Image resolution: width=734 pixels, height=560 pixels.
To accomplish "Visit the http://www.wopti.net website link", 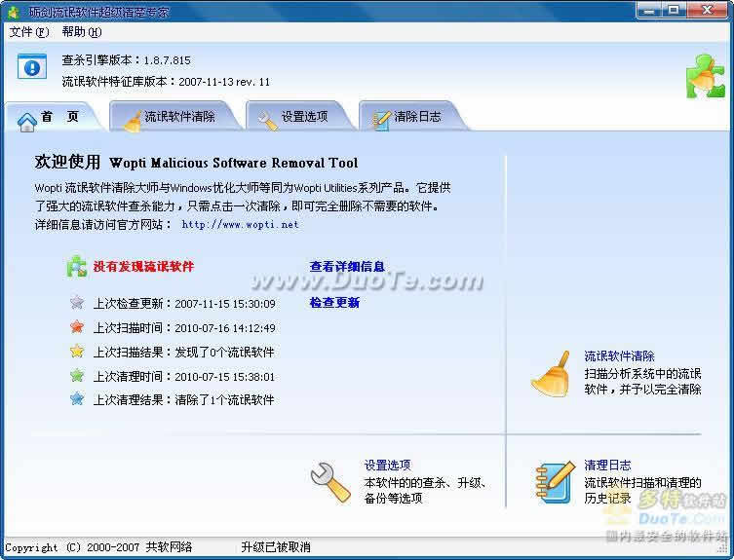I will click(x=240, y=225).
